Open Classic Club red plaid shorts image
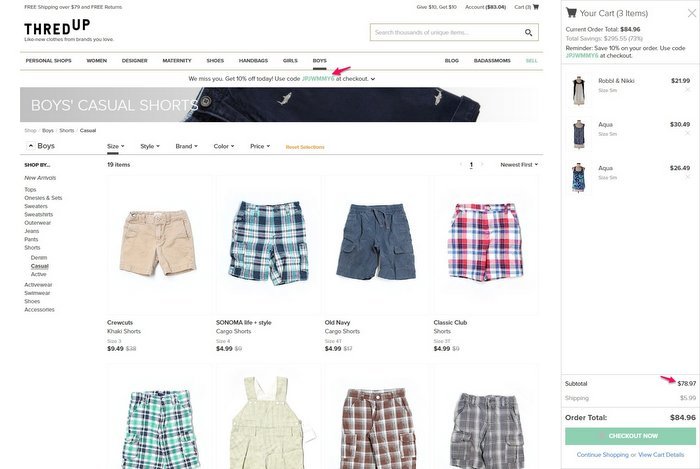Screen dimensions: 700x469 click(486, 245)
